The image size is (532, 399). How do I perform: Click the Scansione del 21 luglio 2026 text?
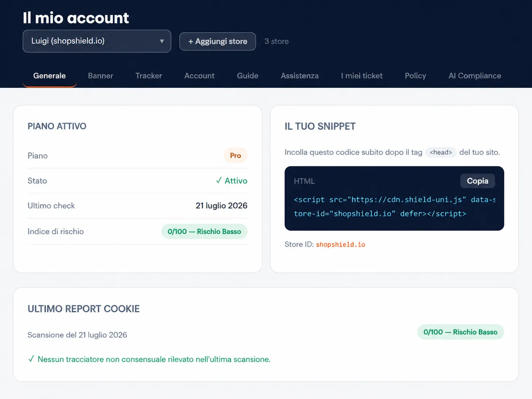pyautogui.click(x=77, y=335)
